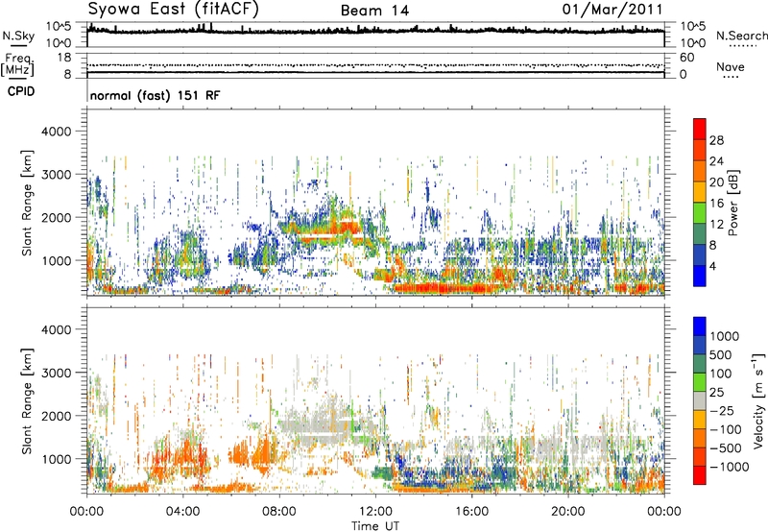Select the bright blue bottom segment of power colorbar
The width and height of the screenshot is (768, 532).
700,277
